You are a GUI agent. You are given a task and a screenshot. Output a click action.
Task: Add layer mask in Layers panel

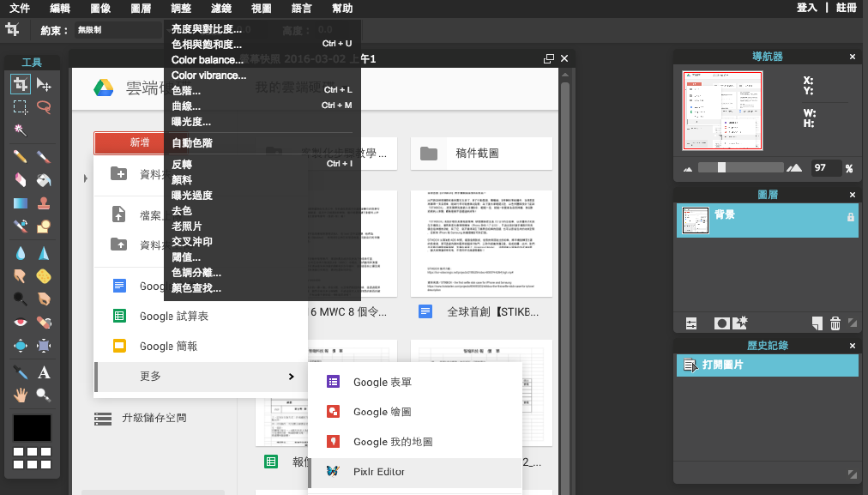pos(721,323)
